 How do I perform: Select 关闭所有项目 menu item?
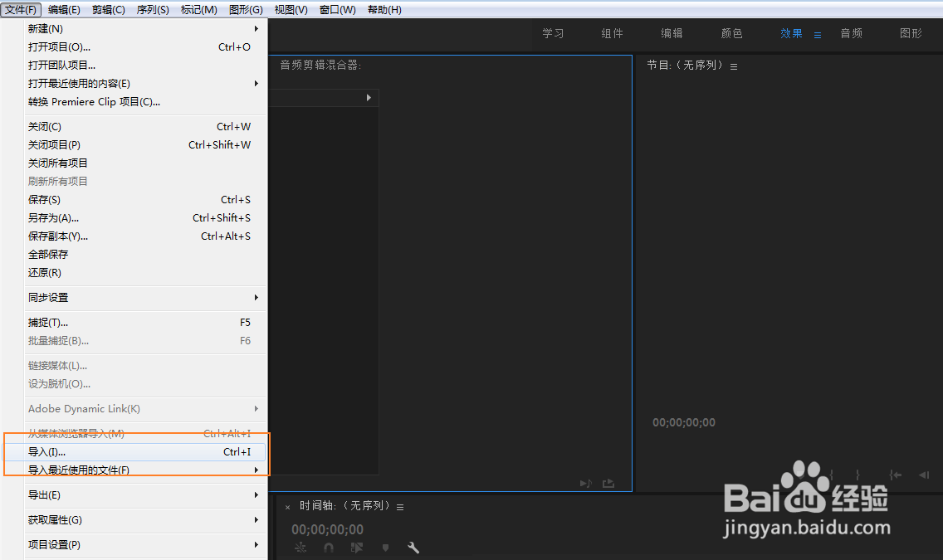tap(144, 163)
